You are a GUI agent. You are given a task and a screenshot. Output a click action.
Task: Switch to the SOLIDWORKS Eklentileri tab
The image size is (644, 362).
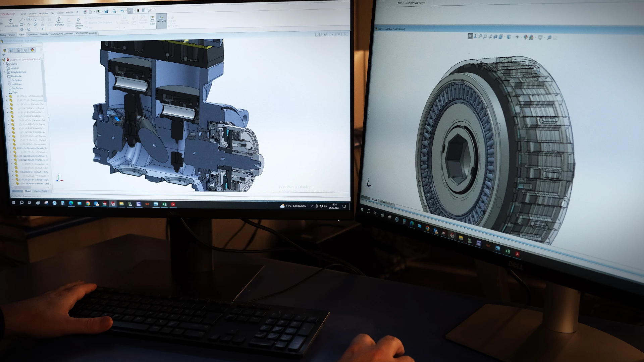click(x=61, y=34)
